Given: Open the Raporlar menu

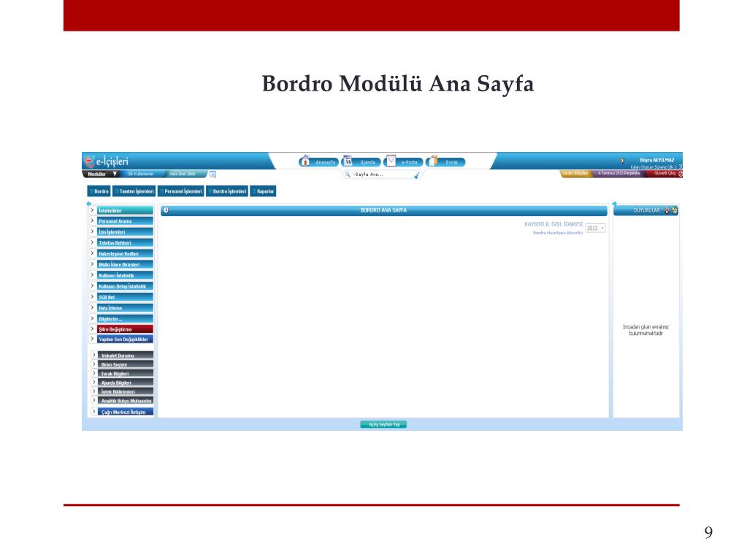Looking at the screenshot, I should (x=264, y=191).
